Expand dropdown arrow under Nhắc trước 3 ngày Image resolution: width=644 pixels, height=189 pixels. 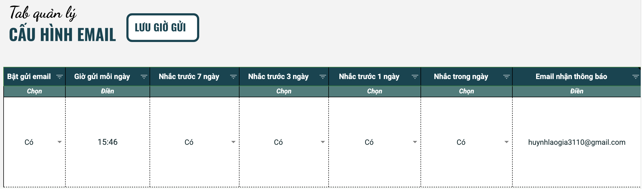tap(323, 142)
